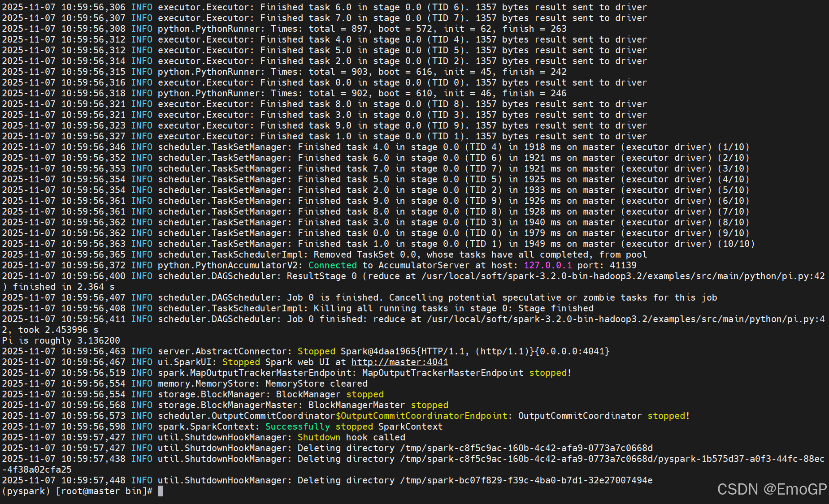Click the 'Spark@4daa1965{HTTP/1.1,' connector text

405,351
